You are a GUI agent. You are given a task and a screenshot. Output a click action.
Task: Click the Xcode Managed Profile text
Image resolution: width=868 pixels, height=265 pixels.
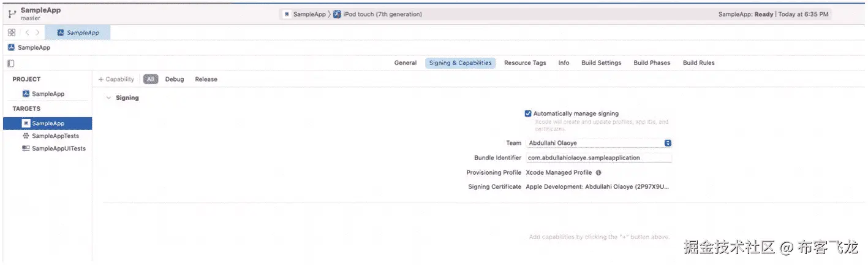[x=559, y=172]
